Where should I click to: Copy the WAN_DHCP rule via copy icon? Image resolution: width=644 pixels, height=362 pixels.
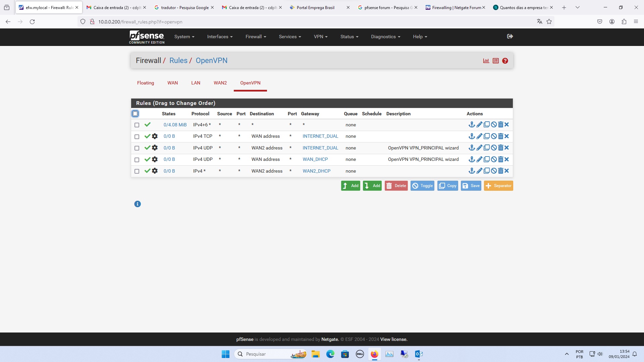487,160
